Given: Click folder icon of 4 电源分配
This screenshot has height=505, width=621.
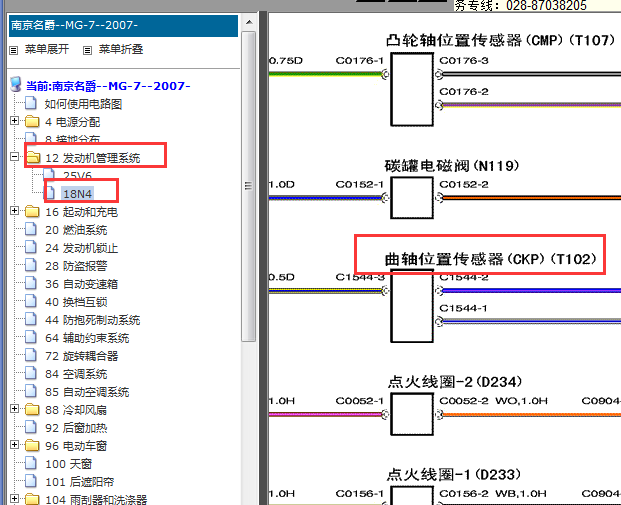Looking at the screenshot, I should [32, 121].
